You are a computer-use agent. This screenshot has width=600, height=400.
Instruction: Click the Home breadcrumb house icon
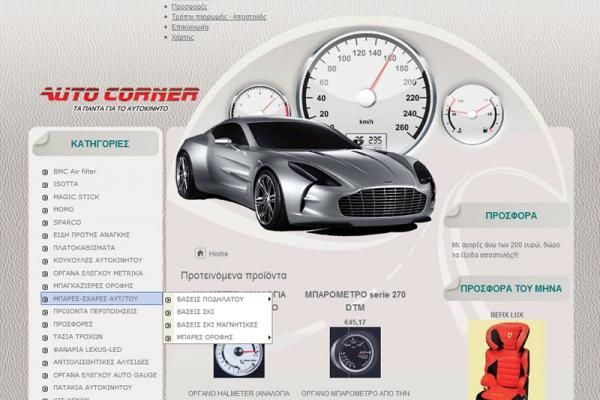(200, 253)
